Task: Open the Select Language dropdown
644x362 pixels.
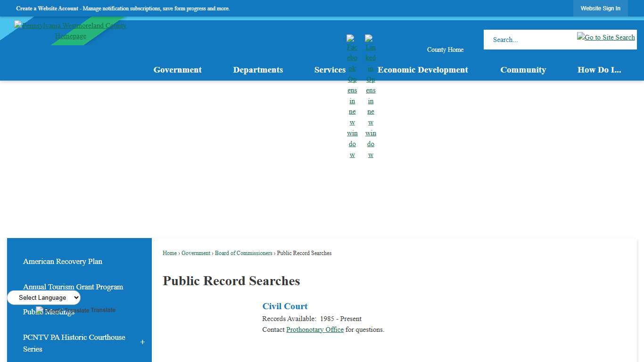Action: tap(43, 297)
